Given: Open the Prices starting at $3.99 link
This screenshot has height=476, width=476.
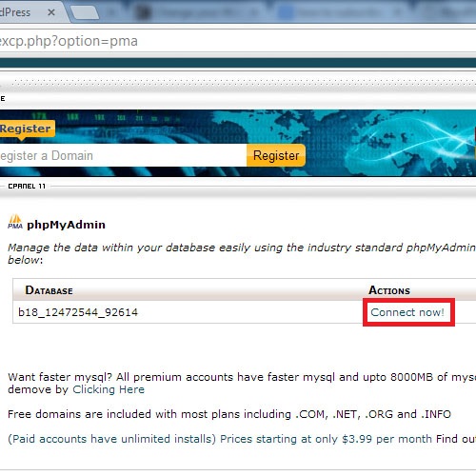Looking at the screenshot, I should click(x=326, y=439).
